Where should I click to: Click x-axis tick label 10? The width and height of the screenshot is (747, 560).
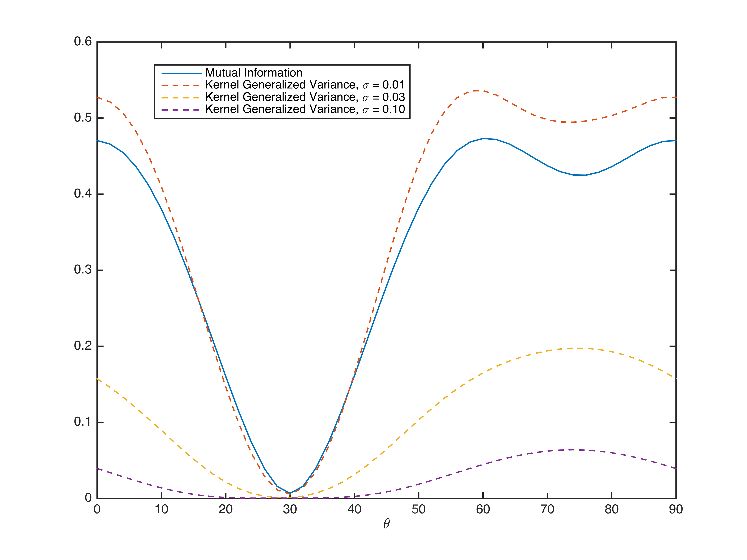tap(161, 509)
